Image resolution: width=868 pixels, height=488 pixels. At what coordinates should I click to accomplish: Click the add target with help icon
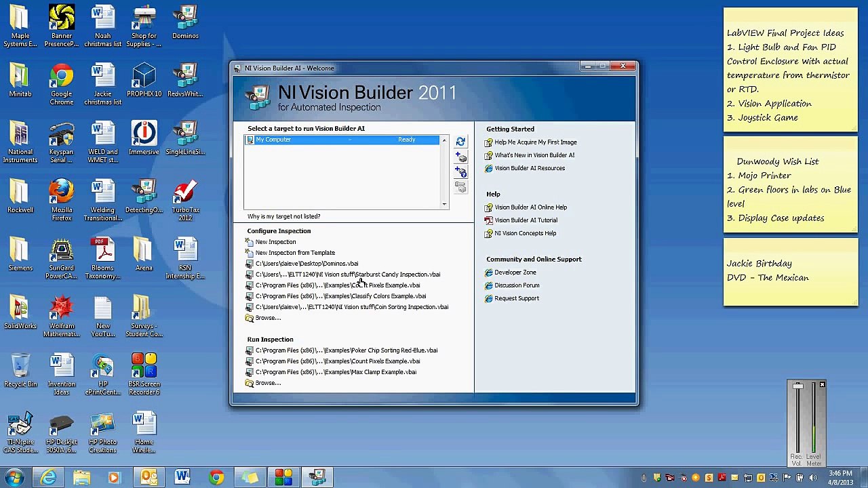click(x=460, y=173)
